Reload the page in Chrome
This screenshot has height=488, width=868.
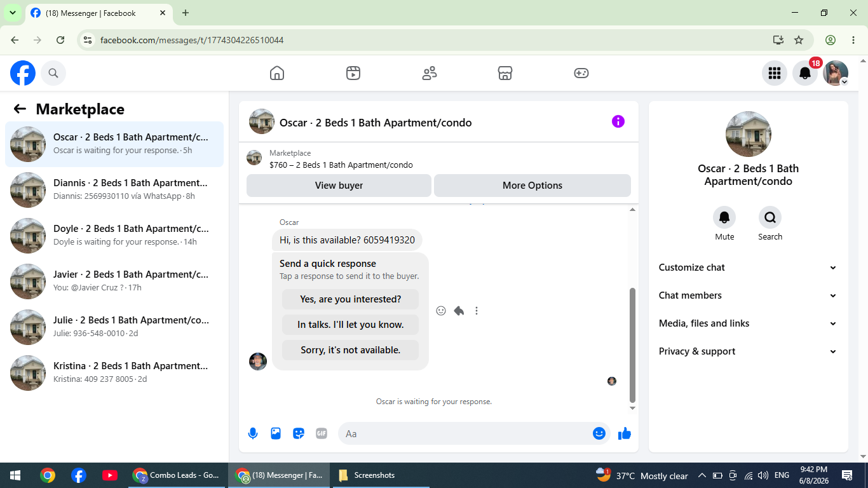pos(60,40)
